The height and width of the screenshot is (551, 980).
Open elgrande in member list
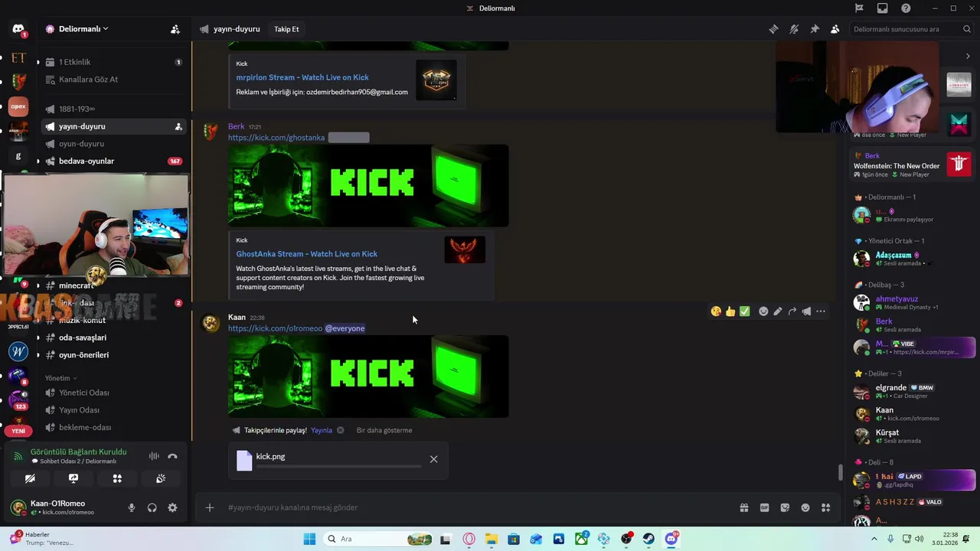(913, 391)
